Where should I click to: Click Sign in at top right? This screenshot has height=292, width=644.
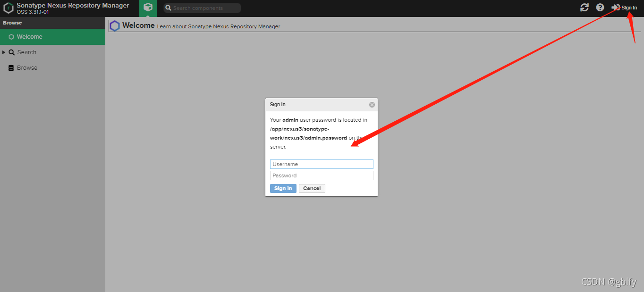pyautogui.click(x=624, y=8)
